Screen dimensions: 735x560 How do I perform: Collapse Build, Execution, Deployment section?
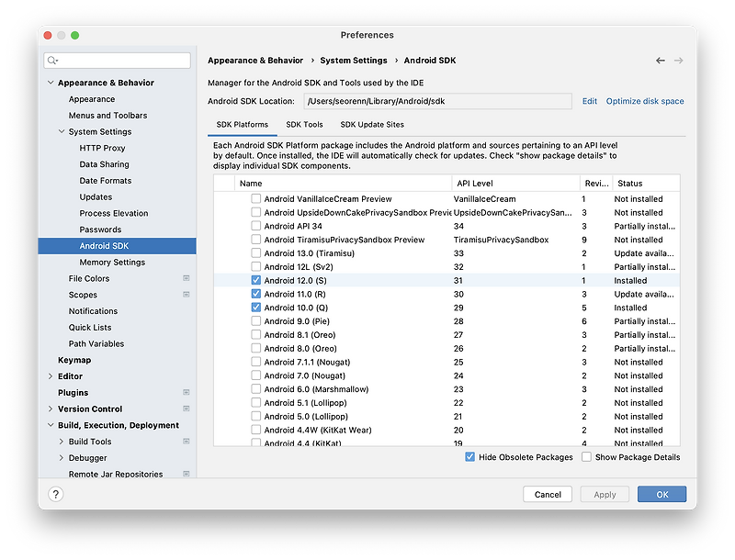point(51,425)
